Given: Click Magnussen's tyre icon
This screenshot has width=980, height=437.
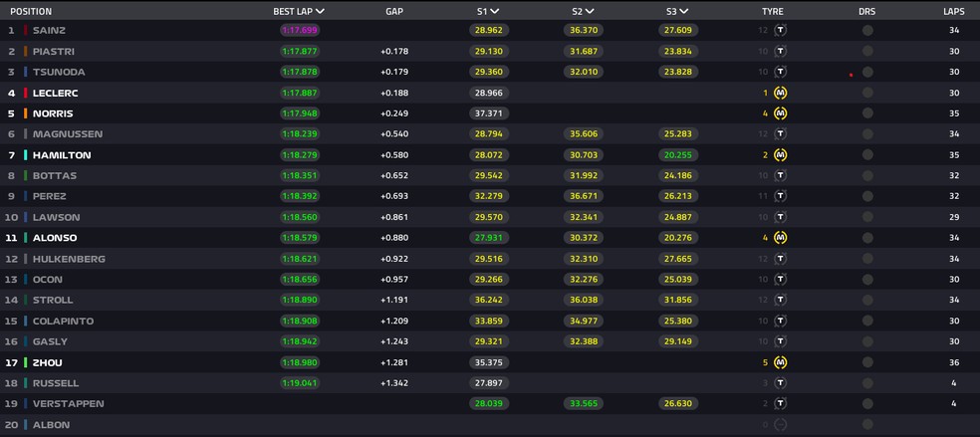Looking at the screenshot, I should (x=780, y=133).
